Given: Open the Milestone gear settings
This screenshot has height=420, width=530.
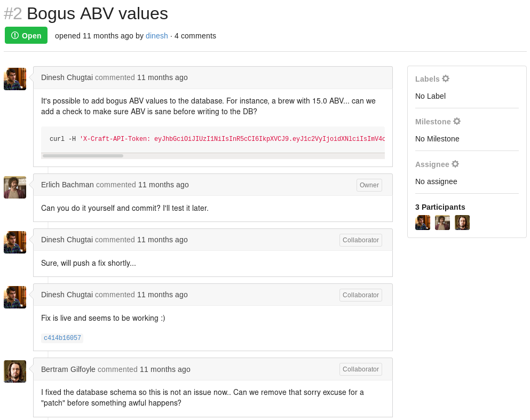Looking at the screenshot, I should pos(457,121).
